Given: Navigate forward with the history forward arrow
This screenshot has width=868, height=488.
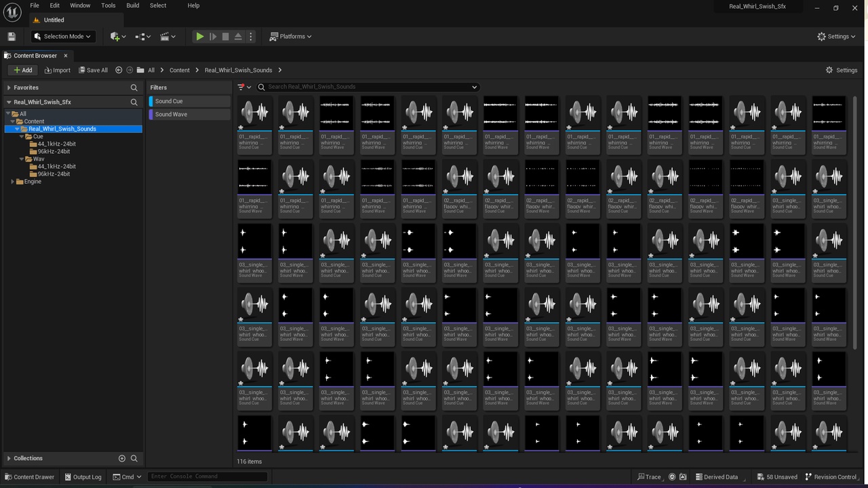Looking at the screenshot, I should pyautogui.click(x=130, y=70).
